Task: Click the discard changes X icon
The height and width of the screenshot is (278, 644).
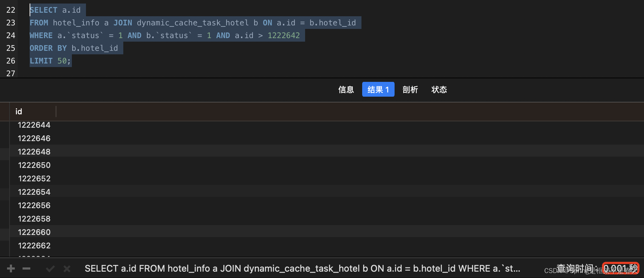Action: tap(67, 269)
